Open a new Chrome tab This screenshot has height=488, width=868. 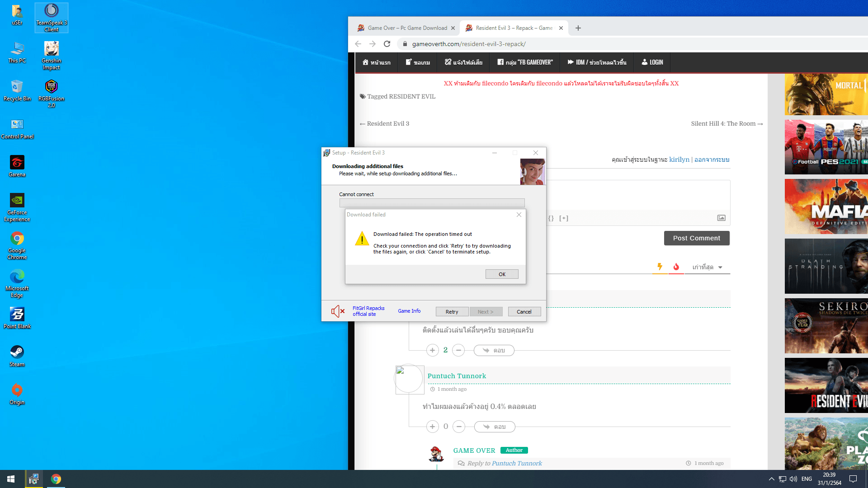coord(578,28)
